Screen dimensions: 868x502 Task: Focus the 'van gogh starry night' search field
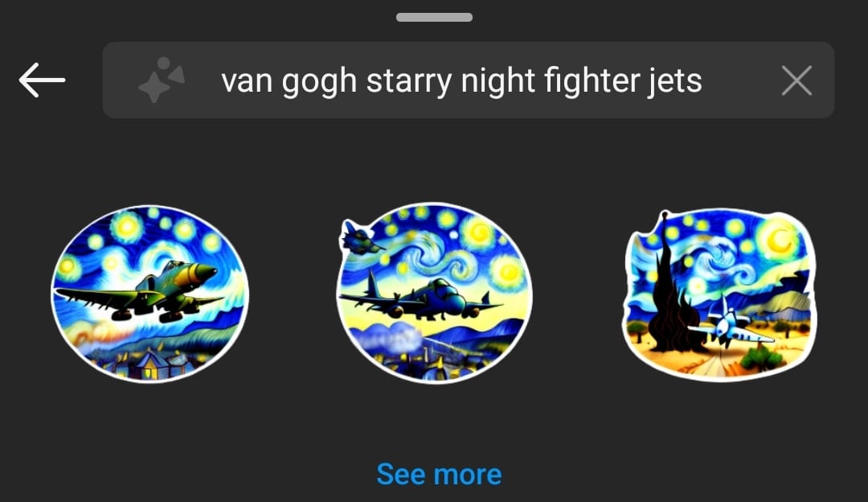pyautogui.click(x=469, y=80)
